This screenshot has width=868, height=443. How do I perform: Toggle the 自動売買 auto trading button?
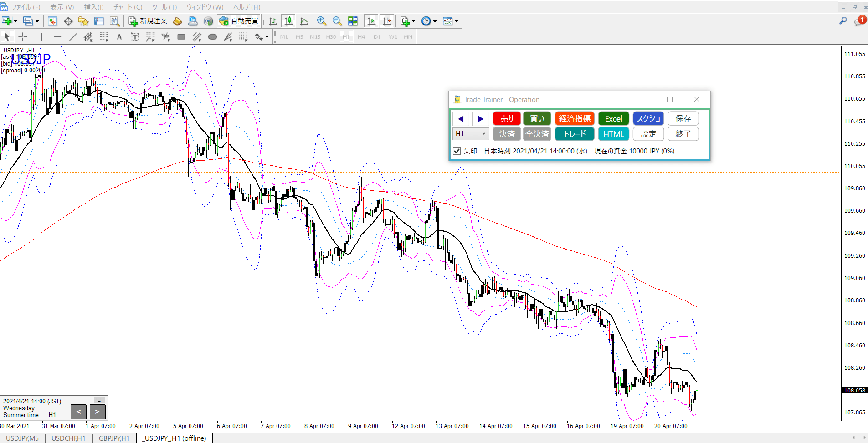[x=239, y=21]
